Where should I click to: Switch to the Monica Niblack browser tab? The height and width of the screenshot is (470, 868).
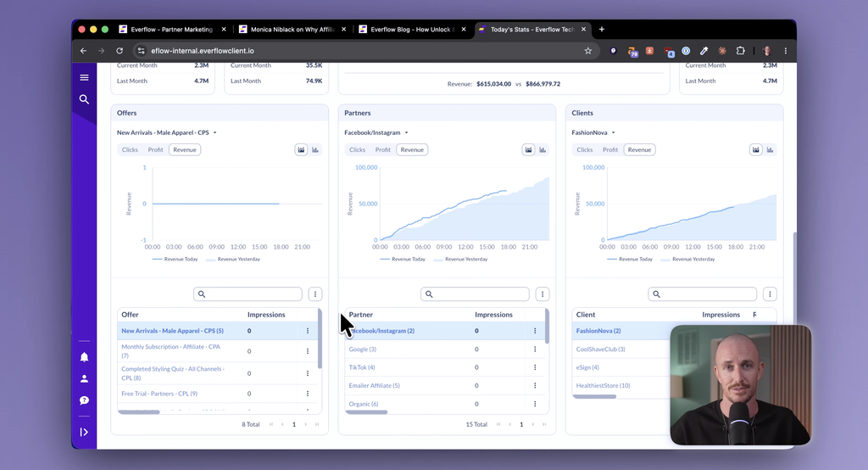pyautogui.click(x=292, y=30)
